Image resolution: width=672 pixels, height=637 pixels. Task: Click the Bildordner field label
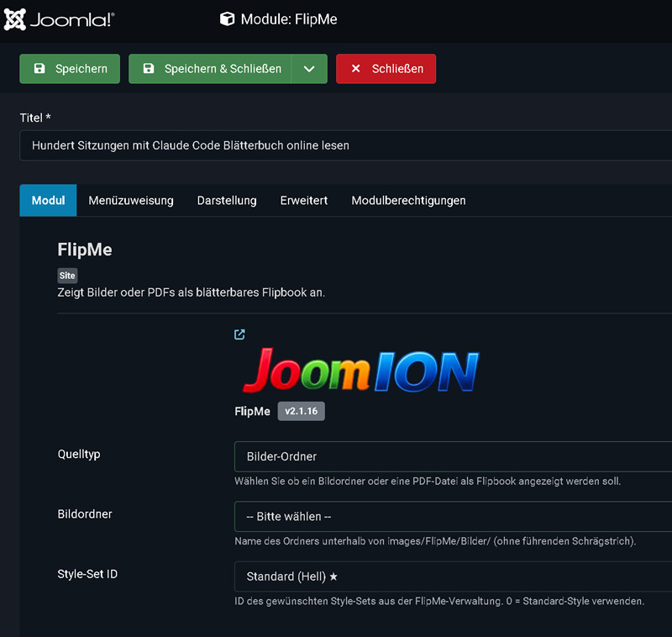[85, 514]
